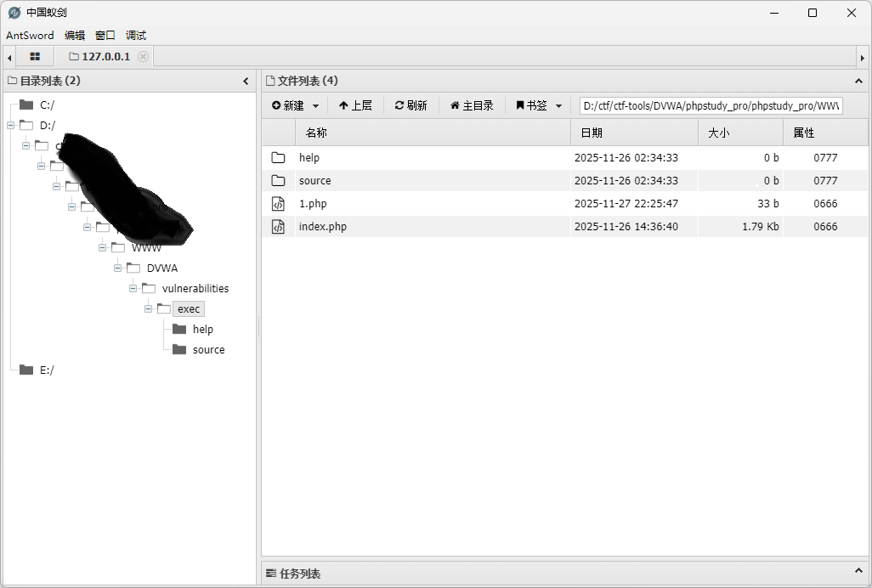Click the 任务列表 panel title
The height and width of the screenshot is (588, 872).
click(300, 574)
